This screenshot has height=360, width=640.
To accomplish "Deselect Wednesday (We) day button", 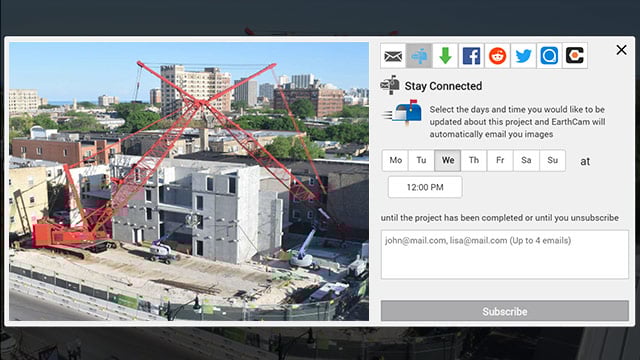I will (448, 160).
